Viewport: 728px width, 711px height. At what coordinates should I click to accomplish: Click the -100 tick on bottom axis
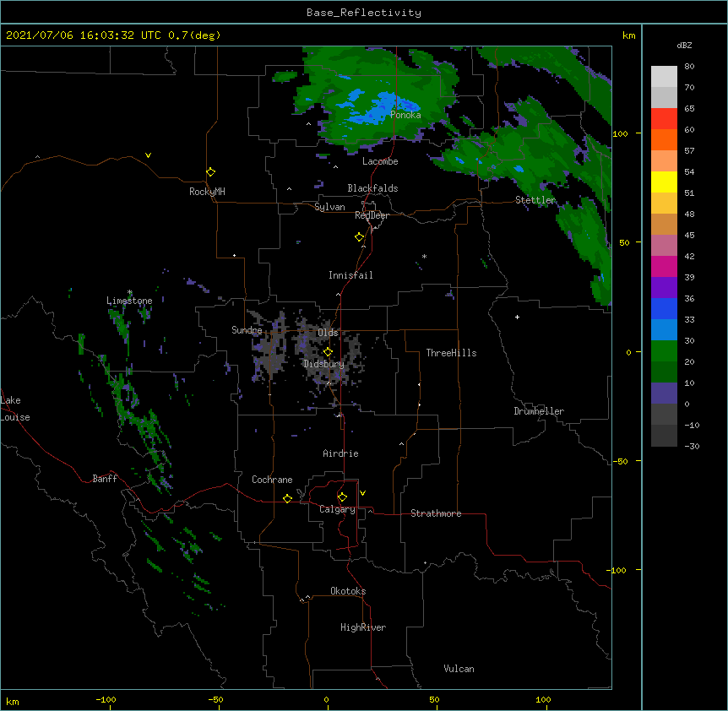point(106,699)
